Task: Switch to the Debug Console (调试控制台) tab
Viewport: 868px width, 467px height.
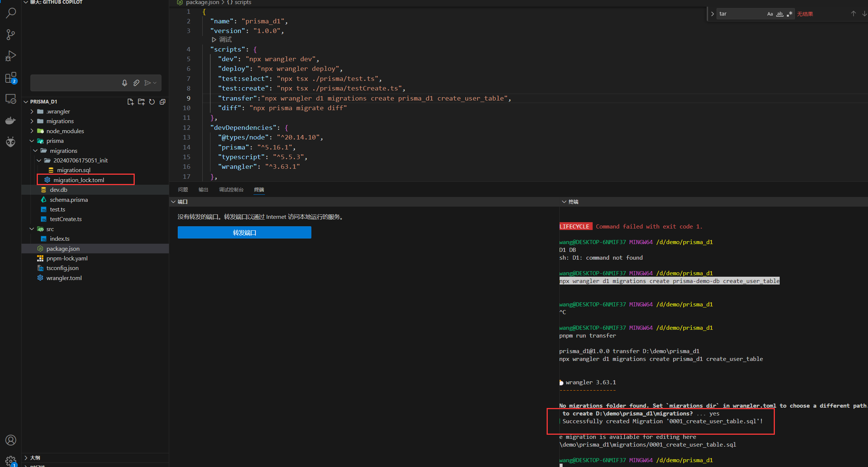Action: (x=231, y=190)
